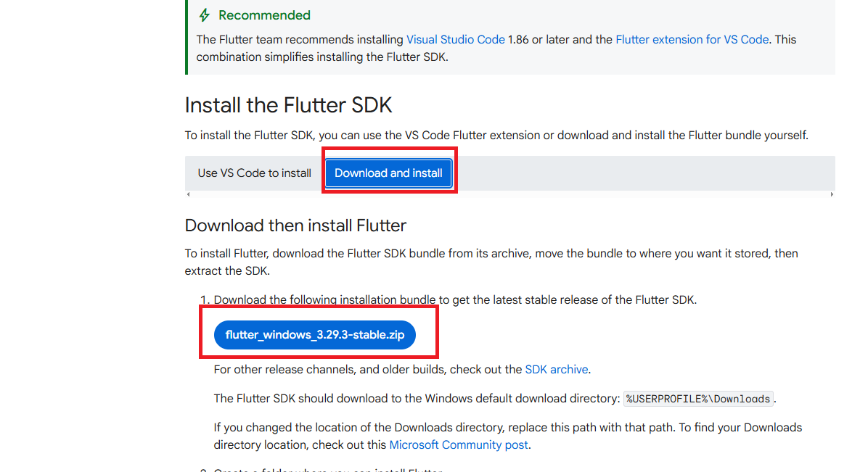Image resolution: width=868 pixels, height=472 pixels.
Task: Click the Recommended callout title
Action: click(x=264, y=15)
